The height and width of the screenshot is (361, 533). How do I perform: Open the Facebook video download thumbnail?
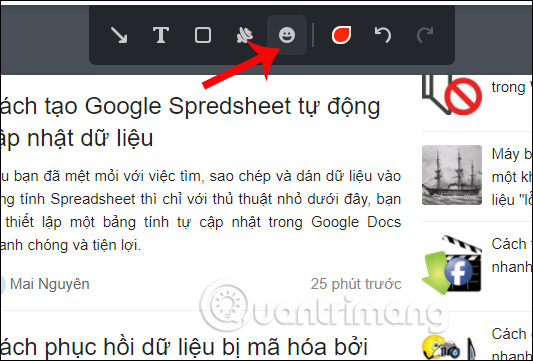[452, 265]
